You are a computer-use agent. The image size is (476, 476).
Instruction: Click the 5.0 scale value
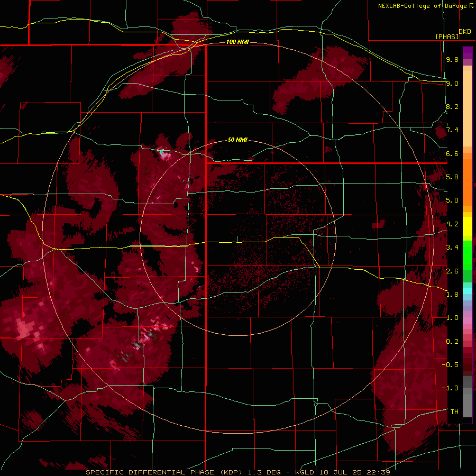click(x=452, y=200)
